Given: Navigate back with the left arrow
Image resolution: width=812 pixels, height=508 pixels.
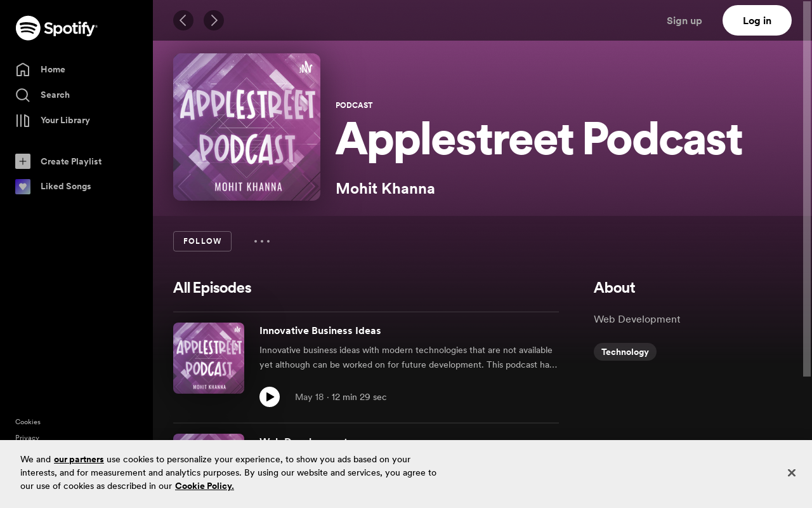Looking at the screenshot, I should (183, 20).
